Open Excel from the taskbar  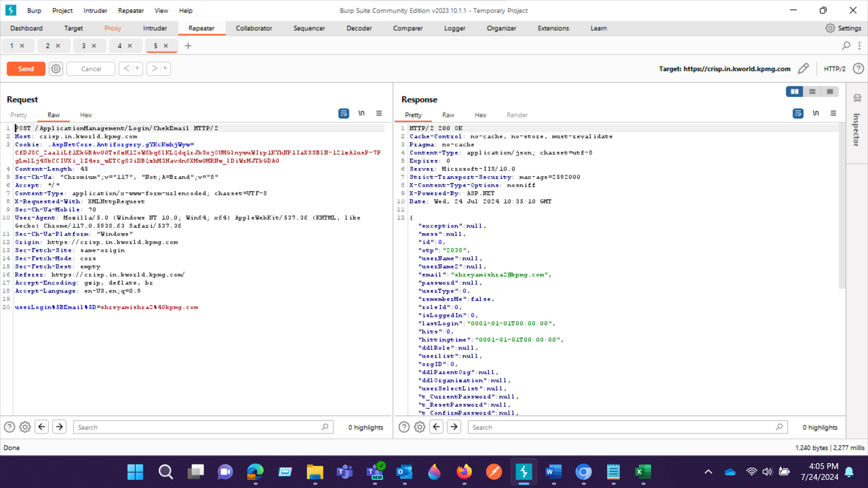coord(643,472)
